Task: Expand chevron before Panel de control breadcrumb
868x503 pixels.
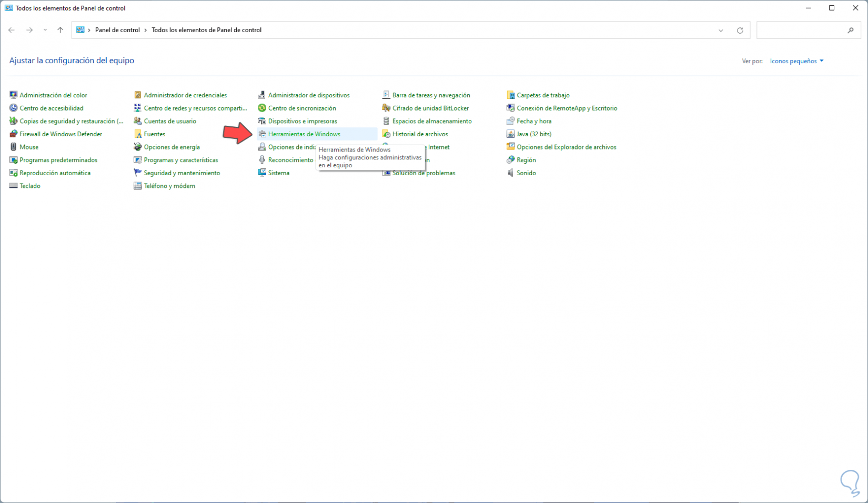Action: [x=89, y=30]
